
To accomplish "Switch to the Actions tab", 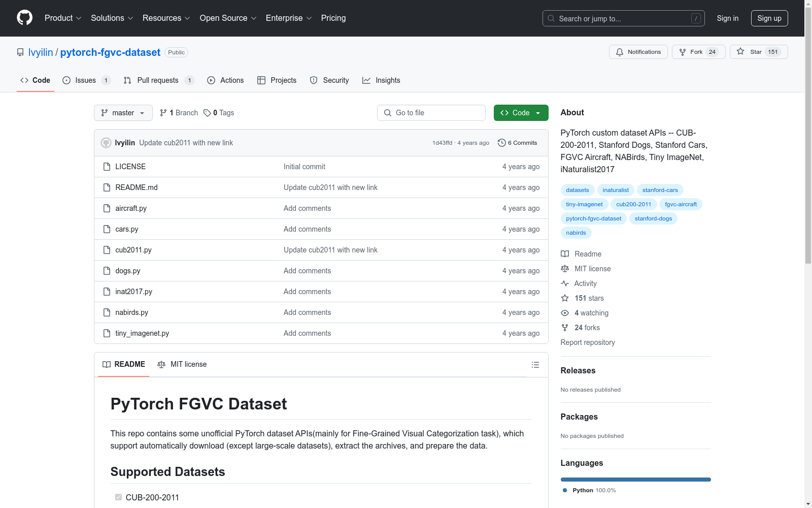I will [225, 80].
